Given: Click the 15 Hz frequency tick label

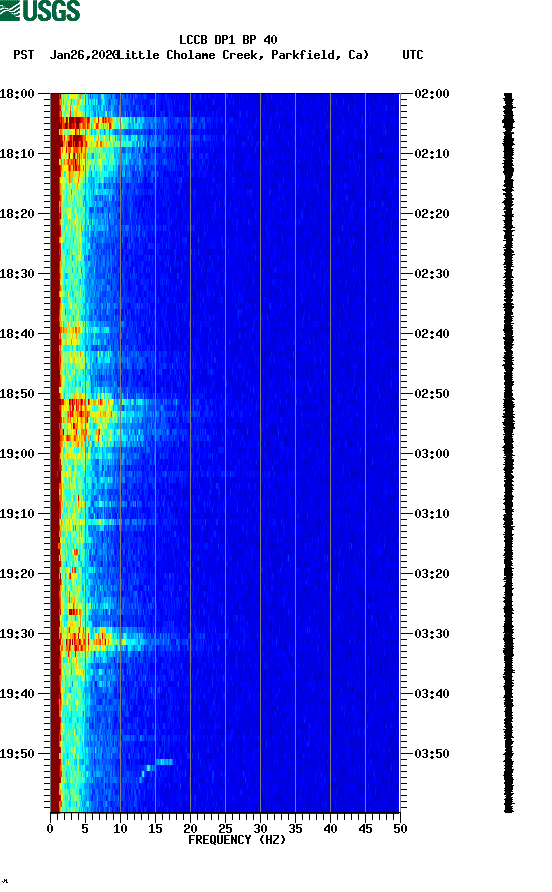Looking at the screenshot, I should point(155,829).
